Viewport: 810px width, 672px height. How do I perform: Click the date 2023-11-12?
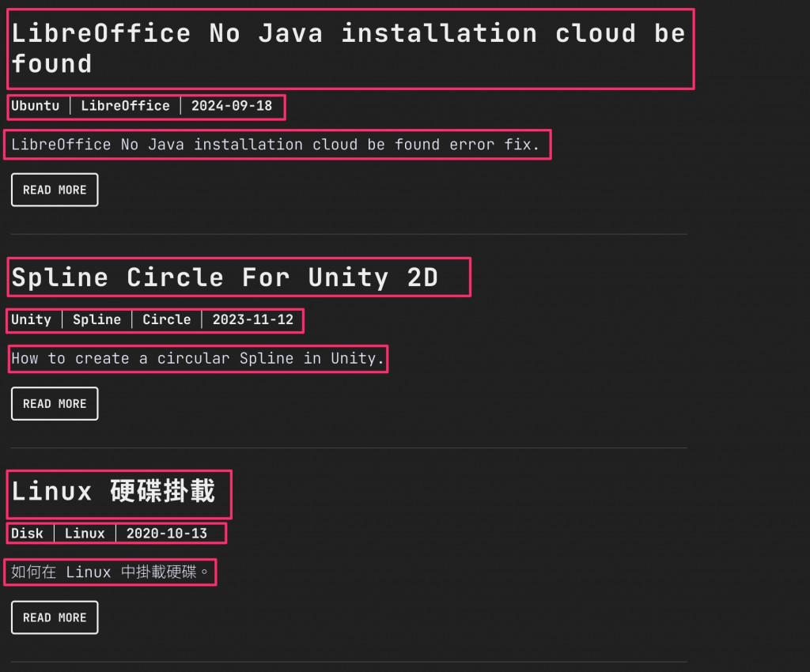252,319
